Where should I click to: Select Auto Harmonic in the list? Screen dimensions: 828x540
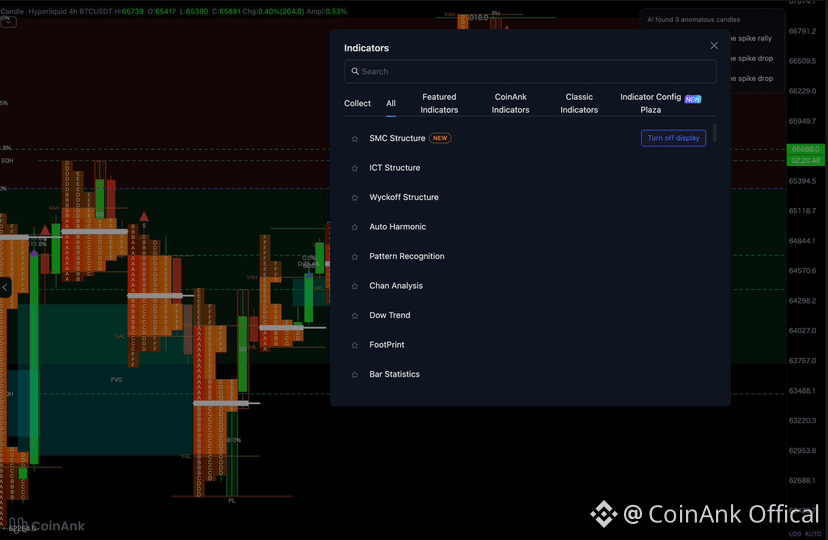click(x=398, y=227)
